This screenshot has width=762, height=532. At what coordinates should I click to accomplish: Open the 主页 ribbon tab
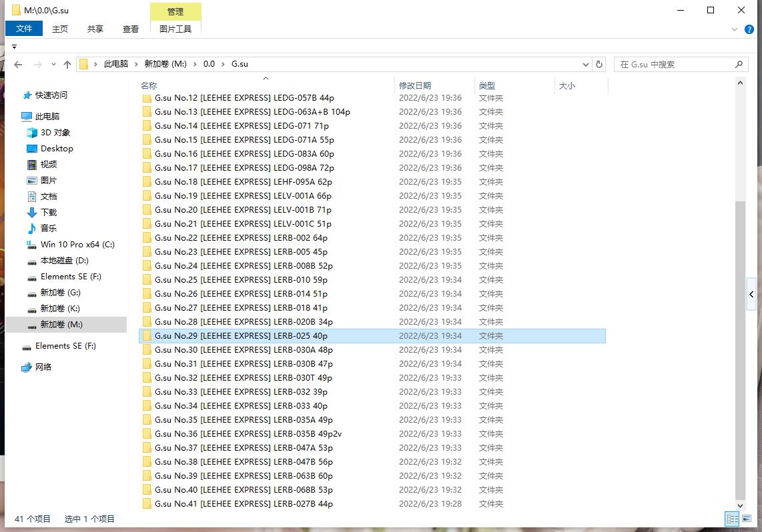tap(60, 29)
